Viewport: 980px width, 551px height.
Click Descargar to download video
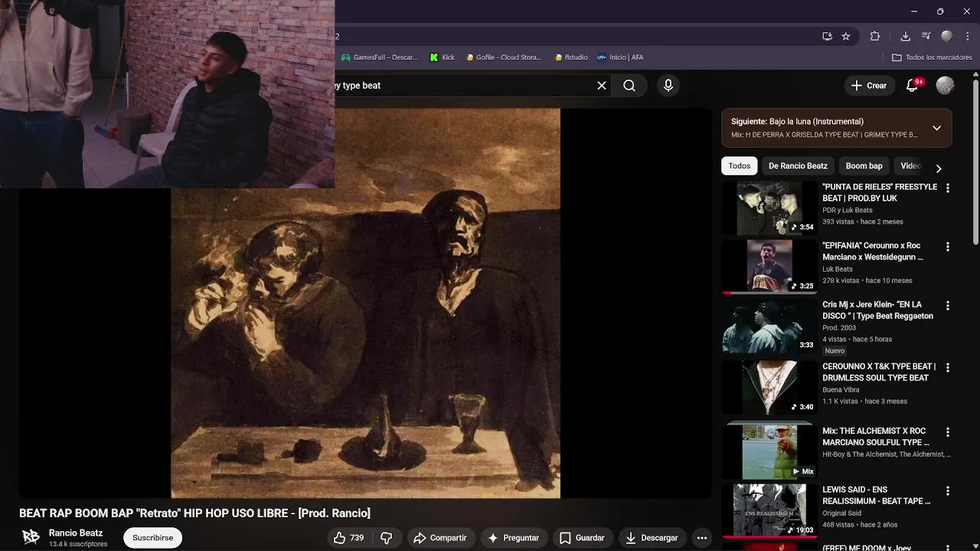(652, 538)
